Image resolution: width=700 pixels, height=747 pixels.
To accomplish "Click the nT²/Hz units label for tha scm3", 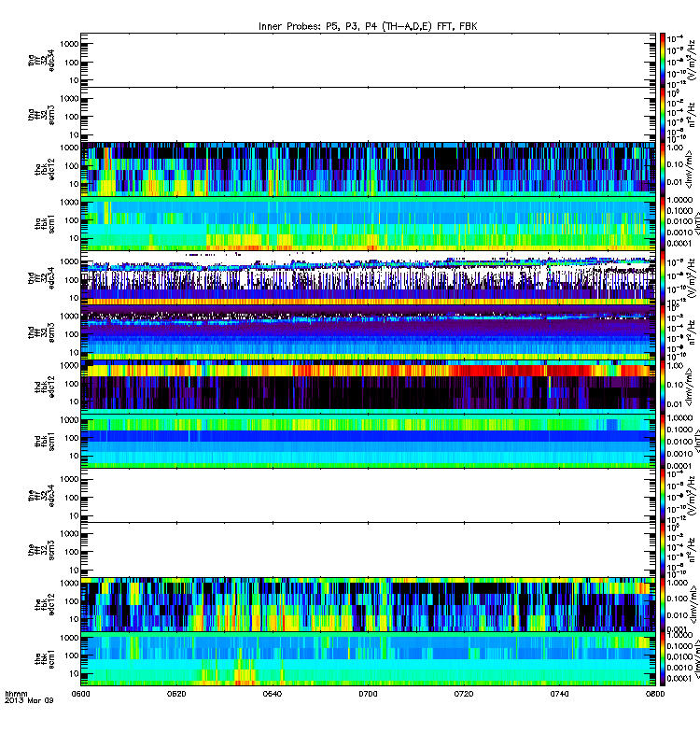I will (x=692, y=114).
